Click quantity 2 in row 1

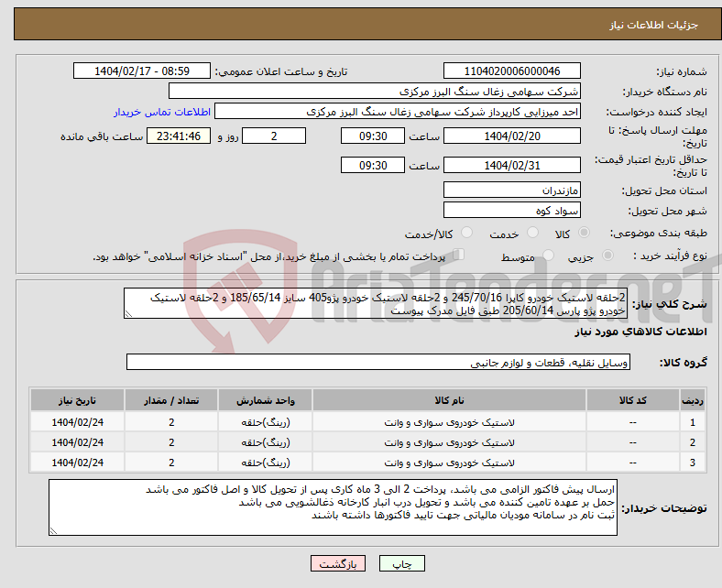[x=171, y=422]
